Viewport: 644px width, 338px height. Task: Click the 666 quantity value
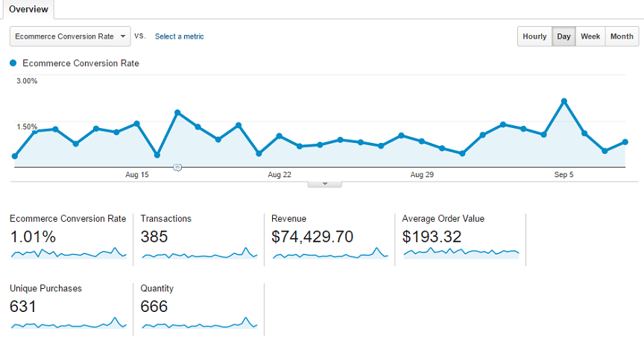tap(154, 307)
